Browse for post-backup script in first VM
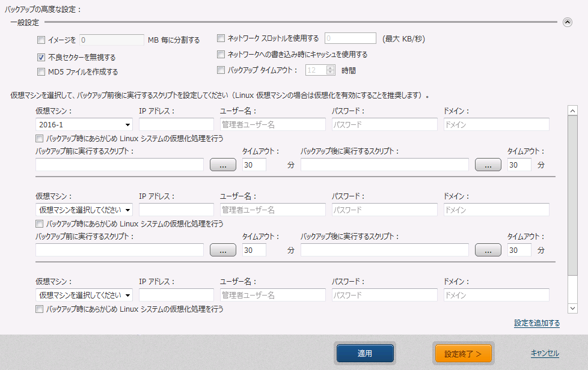This screenshot has width=588, height=370. coord(488,165)
